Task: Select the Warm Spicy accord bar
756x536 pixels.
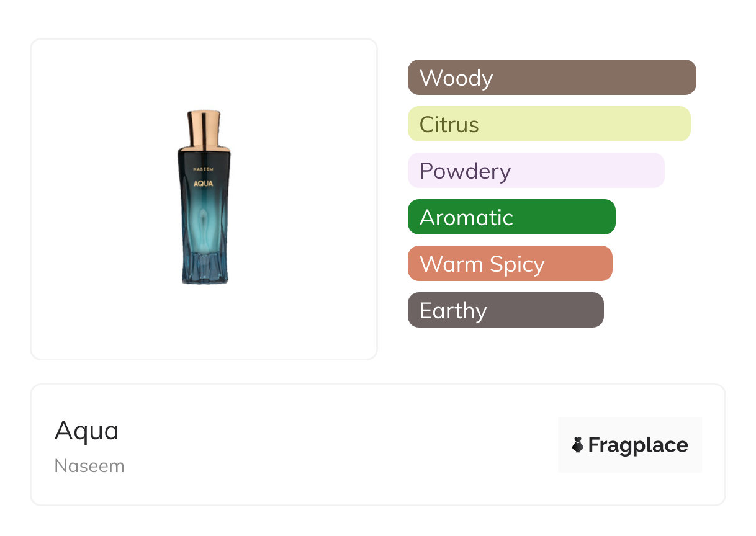Action: tap(510, 264)
